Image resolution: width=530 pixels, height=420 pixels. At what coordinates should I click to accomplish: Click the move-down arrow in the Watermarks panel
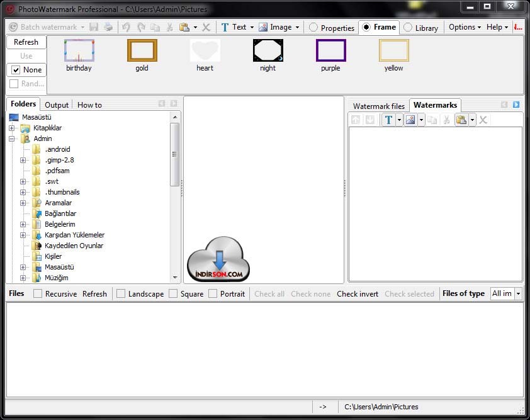click(369, 120)
